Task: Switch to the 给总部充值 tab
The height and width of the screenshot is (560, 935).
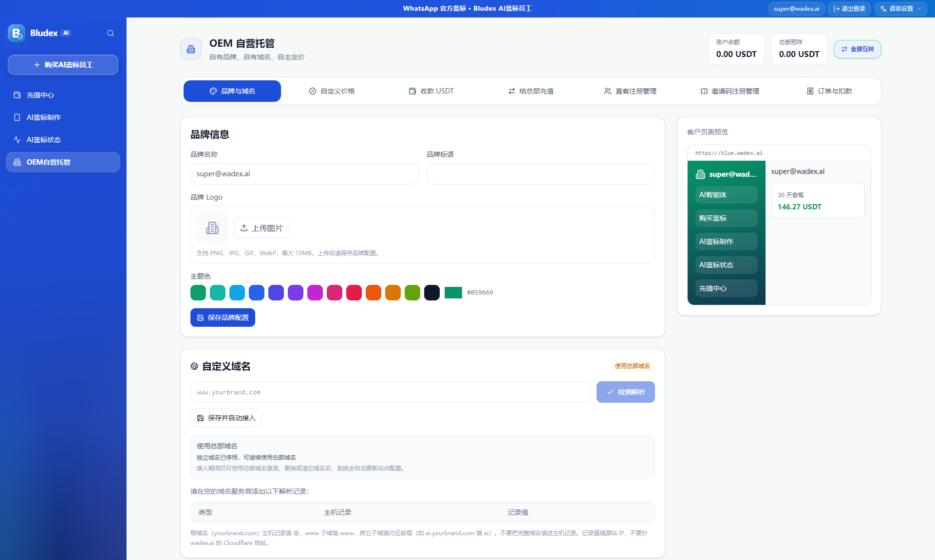Action: point(531,91)
